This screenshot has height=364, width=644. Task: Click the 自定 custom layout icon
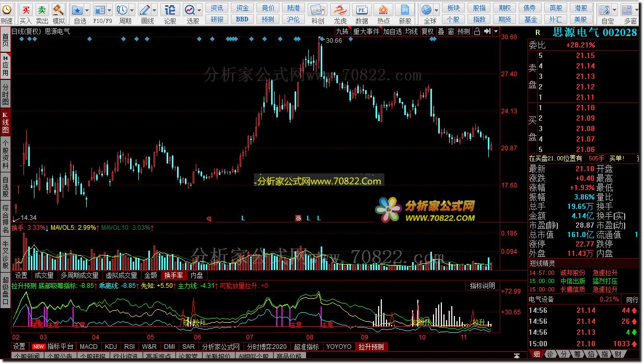[605, 9]
